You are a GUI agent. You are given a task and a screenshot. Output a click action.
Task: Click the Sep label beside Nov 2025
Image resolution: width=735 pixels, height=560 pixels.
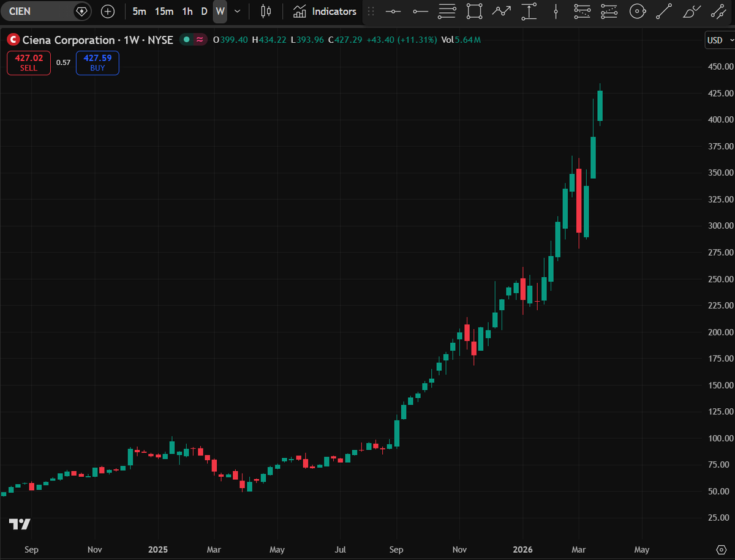pos(396,550)
